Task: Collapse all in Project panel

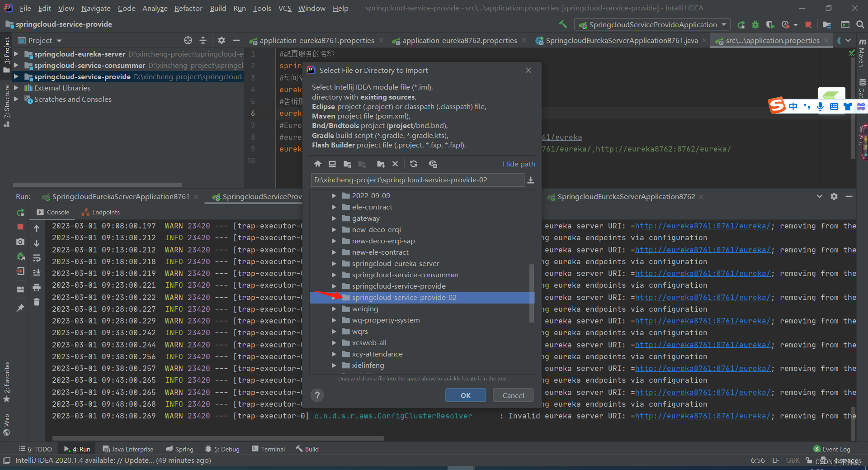Action: [203, 40]
